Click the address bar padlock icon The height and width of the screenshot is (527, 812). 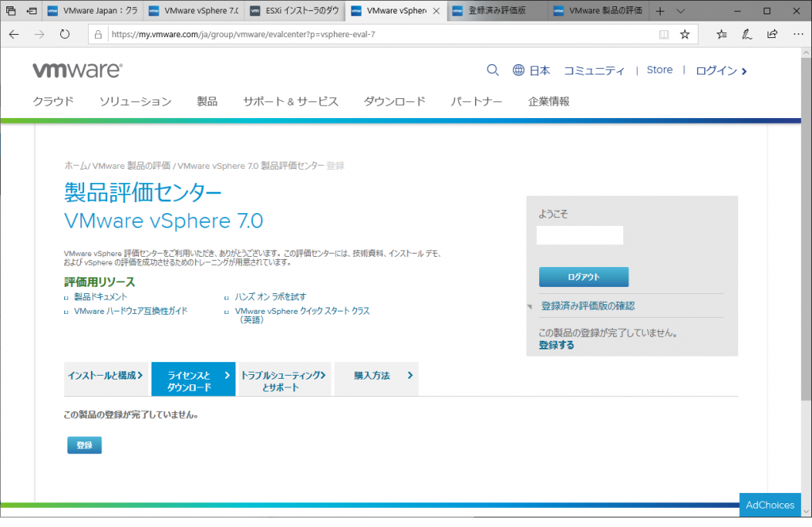(98, 35)
